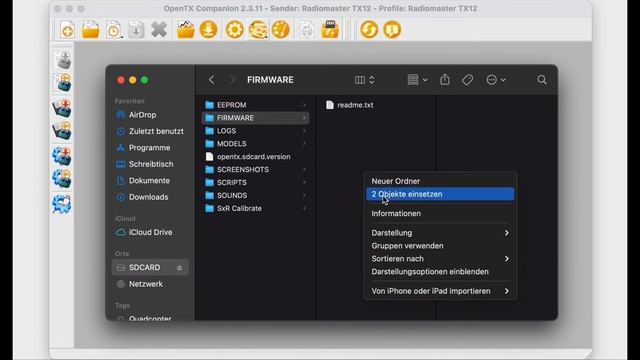640x360 pixels.
Task: Click the Share icon in Finder toolbar
Action: pyautogui.click(x=445, y=80)
